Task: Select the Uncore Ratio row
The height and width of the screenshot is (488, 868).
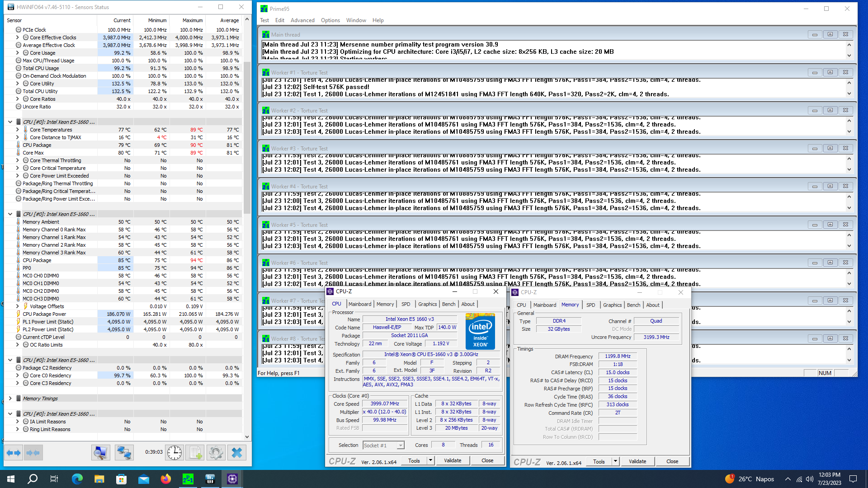Action: [123, 107]
